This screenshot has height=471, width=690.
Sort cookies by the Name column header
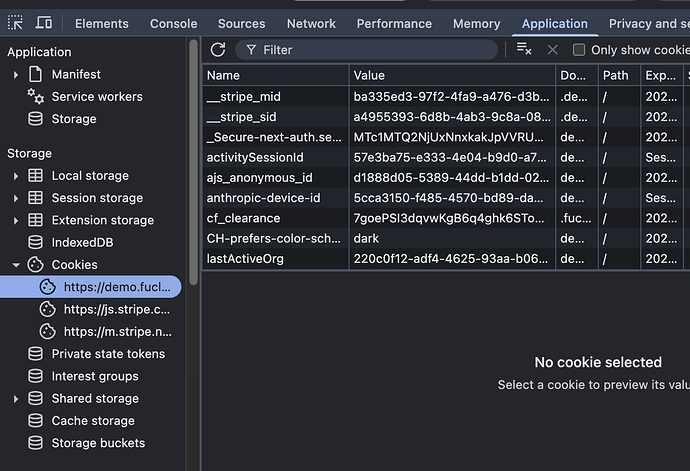tap(275, 75)
